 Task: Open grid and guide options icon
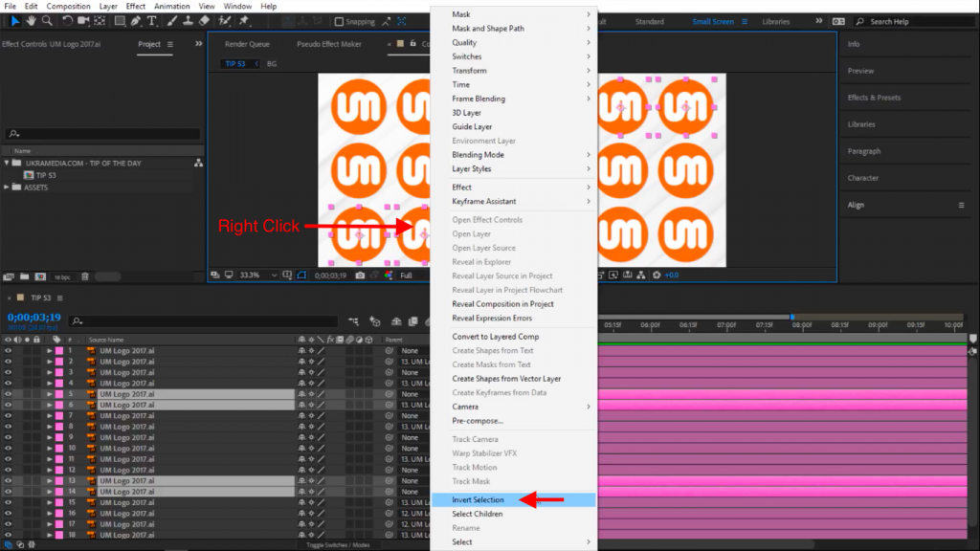(287, 275)
